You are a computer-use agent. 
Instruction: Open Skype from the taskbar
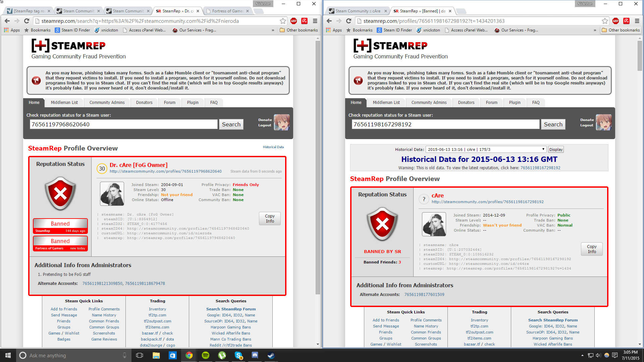(238, 355)
